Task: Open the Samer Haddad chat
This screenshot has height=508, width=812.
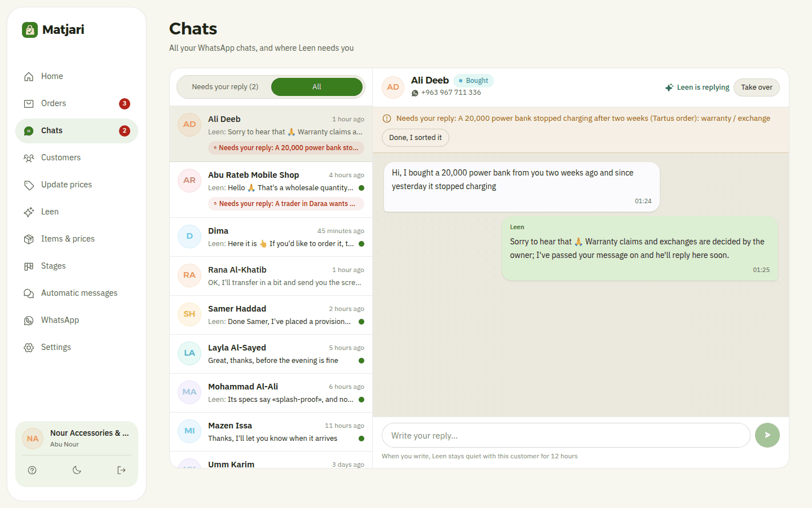Action: [x=271, y=315]
